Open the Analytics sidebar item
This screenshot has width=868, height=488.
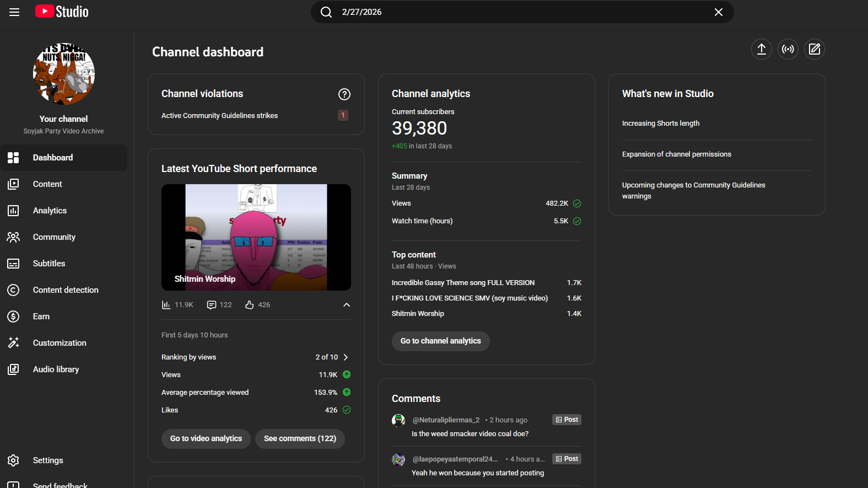50,211
